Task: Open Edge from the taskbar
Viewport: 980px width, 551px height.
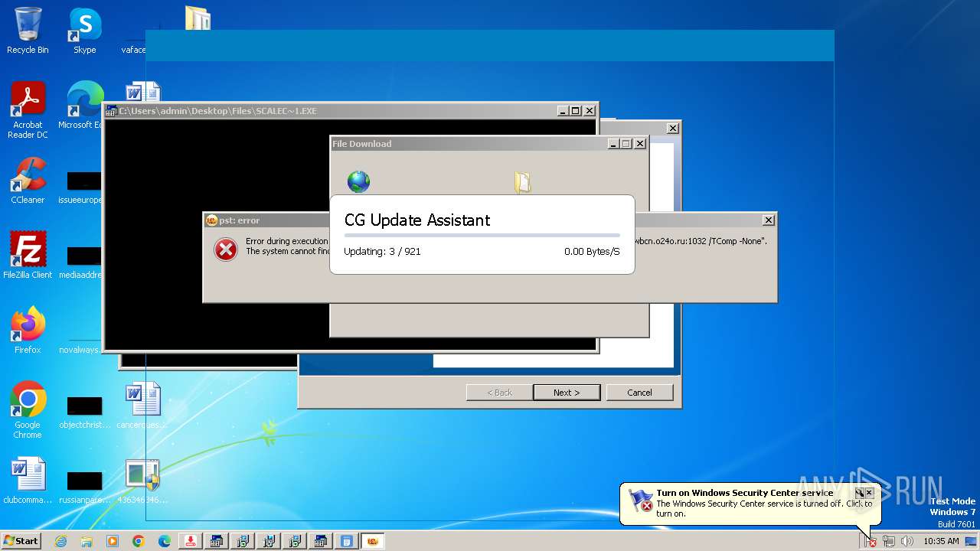Action: pos(165,541)
